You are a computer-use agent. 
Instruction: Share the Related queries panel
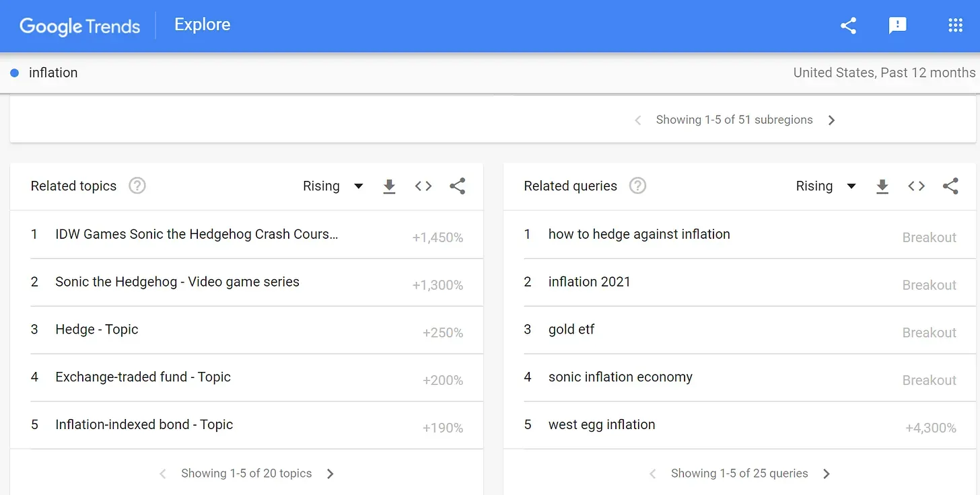[x=950, y=186]
